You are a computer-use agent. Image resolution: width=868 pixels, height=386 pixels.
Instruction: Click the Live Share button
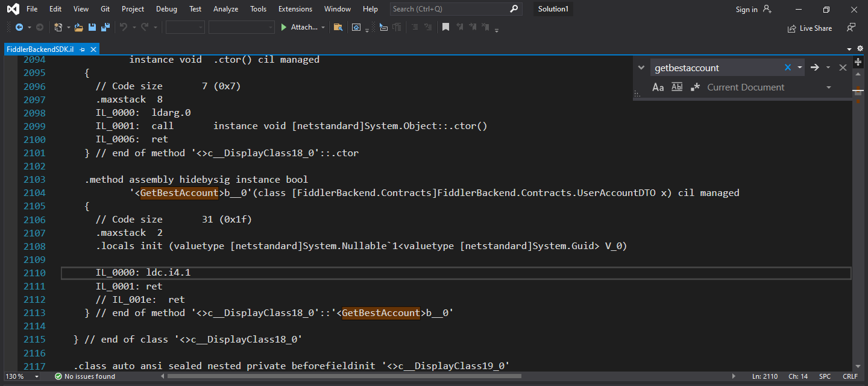(x=810, y=28)
